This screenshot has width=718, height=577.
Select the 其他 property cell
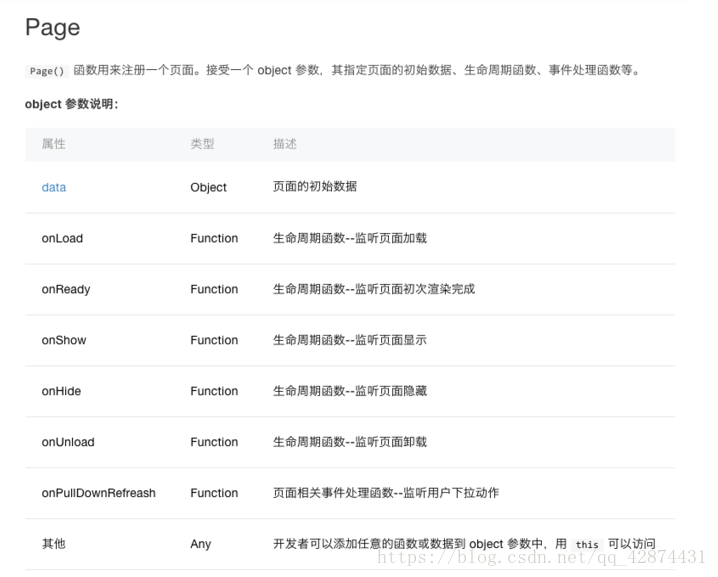point(54,544)
